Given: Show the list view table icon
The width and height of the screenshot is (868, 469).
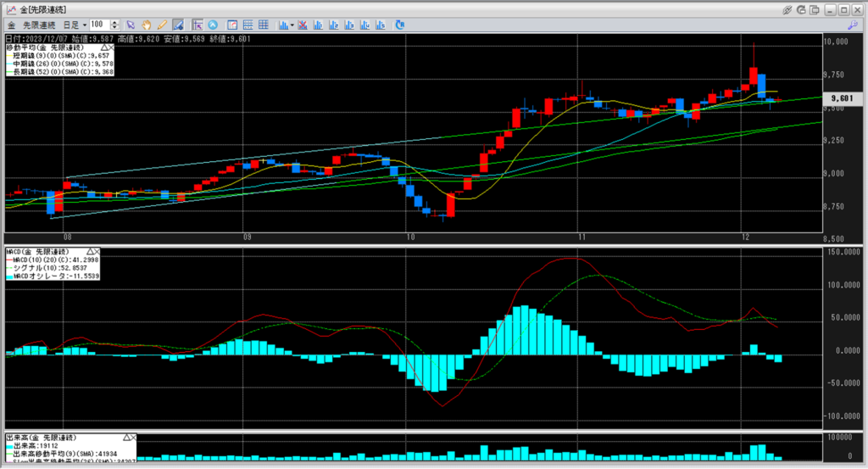Looking at the screenshot, I should [248, 25].
